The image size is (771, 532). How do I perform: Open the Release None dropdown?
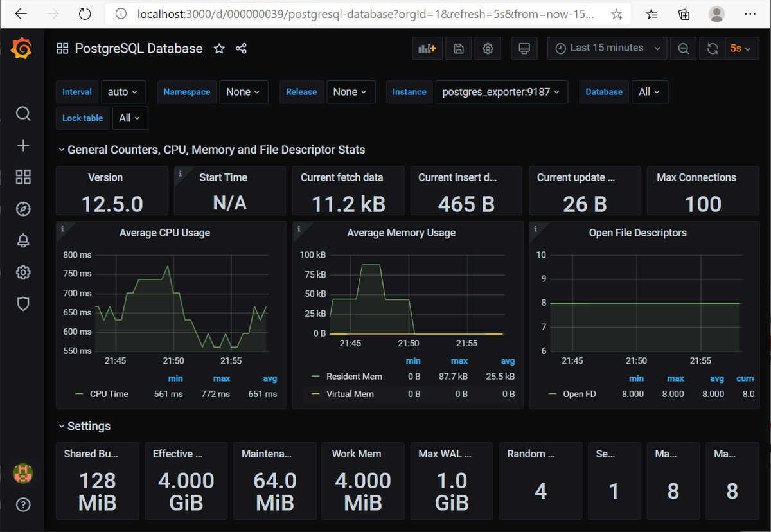[x=350, y=92]
